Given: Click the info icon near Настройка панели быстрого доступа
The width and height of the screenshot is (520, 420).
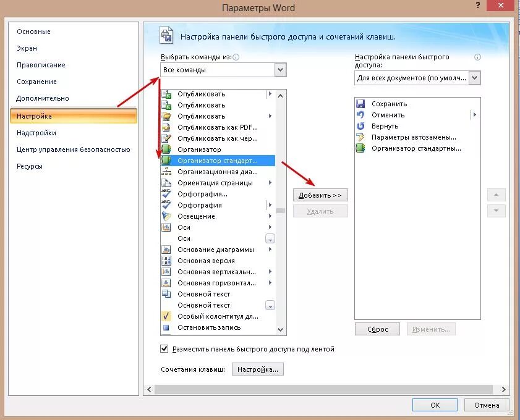Looking at the screenshot, I should coord(477,57).
